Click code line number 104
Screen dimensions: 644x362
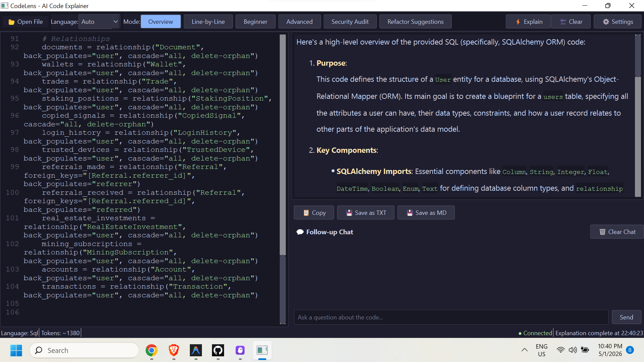click(x=12, y=287)
